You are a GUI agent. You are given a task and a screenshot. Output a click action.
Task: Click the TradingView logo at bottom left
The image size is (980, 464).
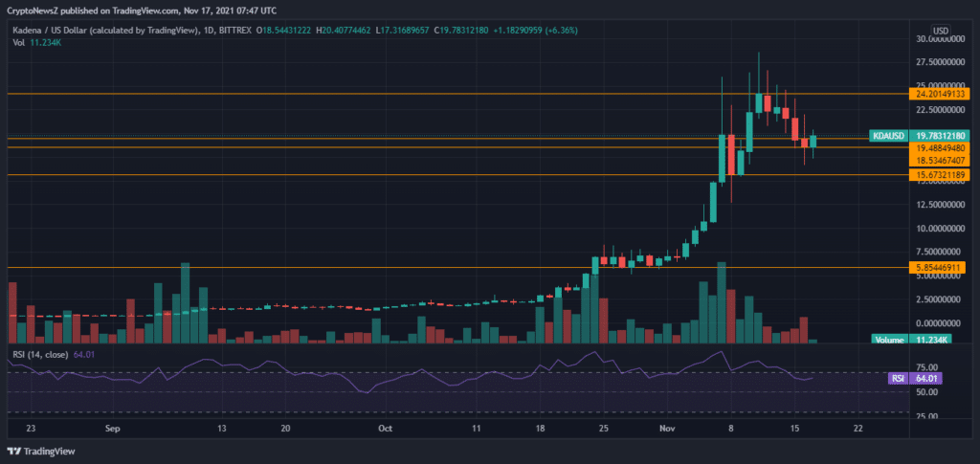point(40,451)
